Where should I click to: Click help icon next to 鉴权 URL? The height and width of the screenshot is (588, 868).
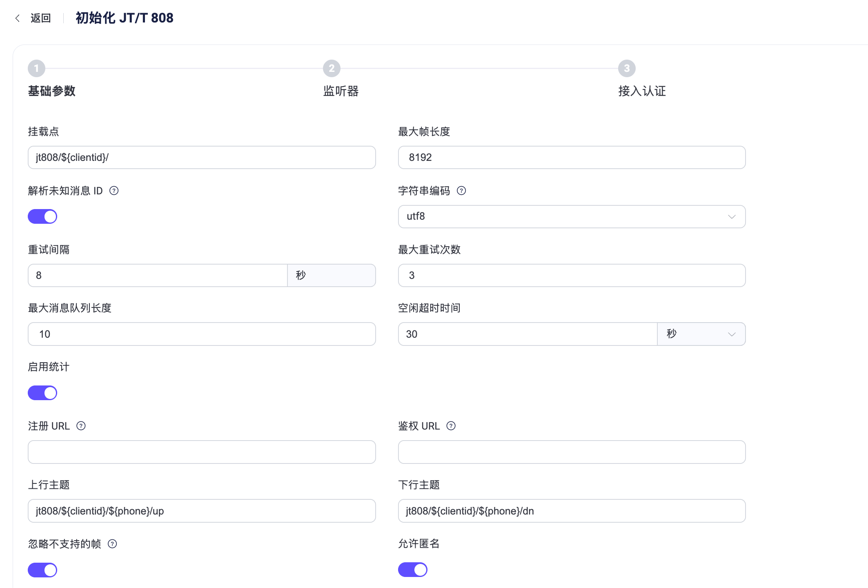pyautogui.click(x=451, y=426)
